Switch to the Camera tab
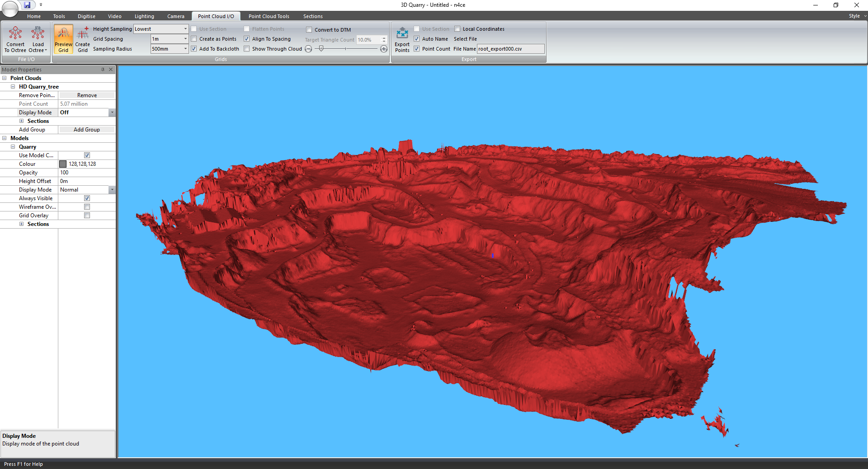 176,16
